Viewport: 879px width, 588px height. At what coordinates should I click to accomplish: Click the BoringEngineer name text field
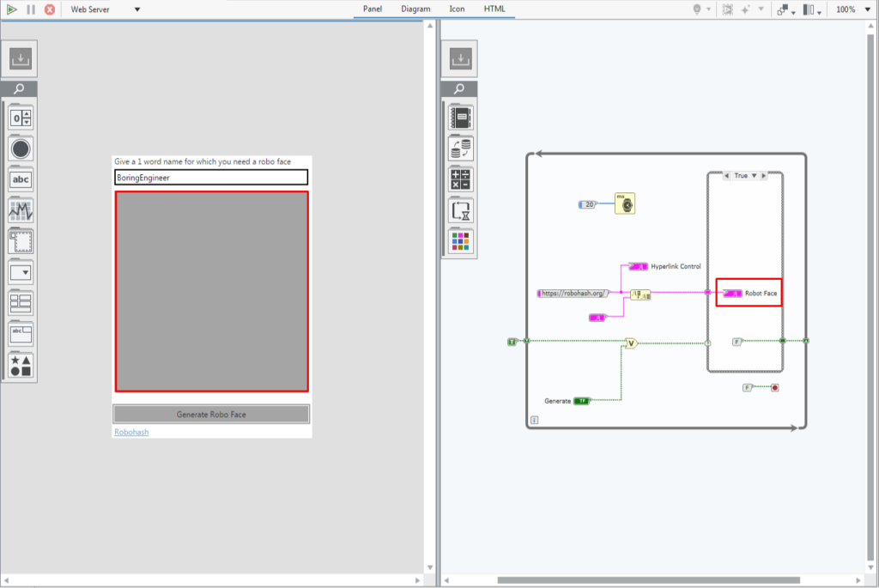211,178
